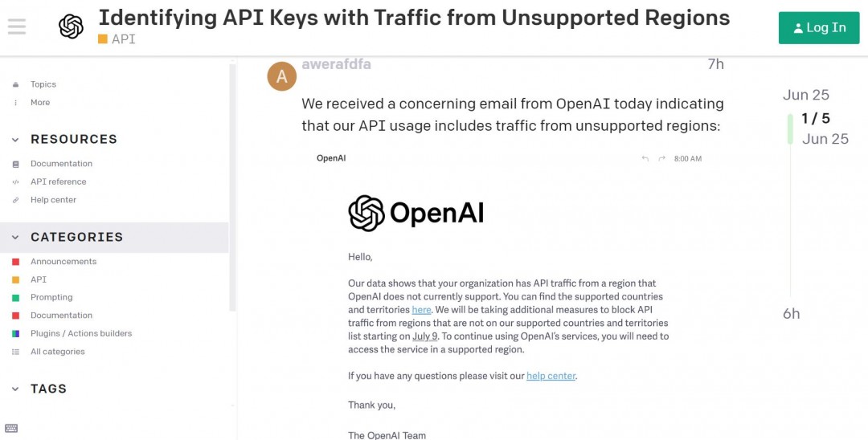This screenshot has height=440, width=868.
Task: Click the All categories list icon
Action: (15, 352)
